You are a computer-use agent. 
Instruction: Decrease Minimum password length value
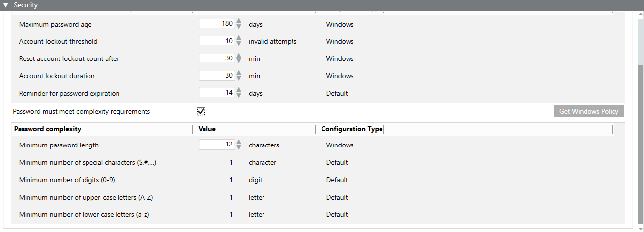point(239,148)
